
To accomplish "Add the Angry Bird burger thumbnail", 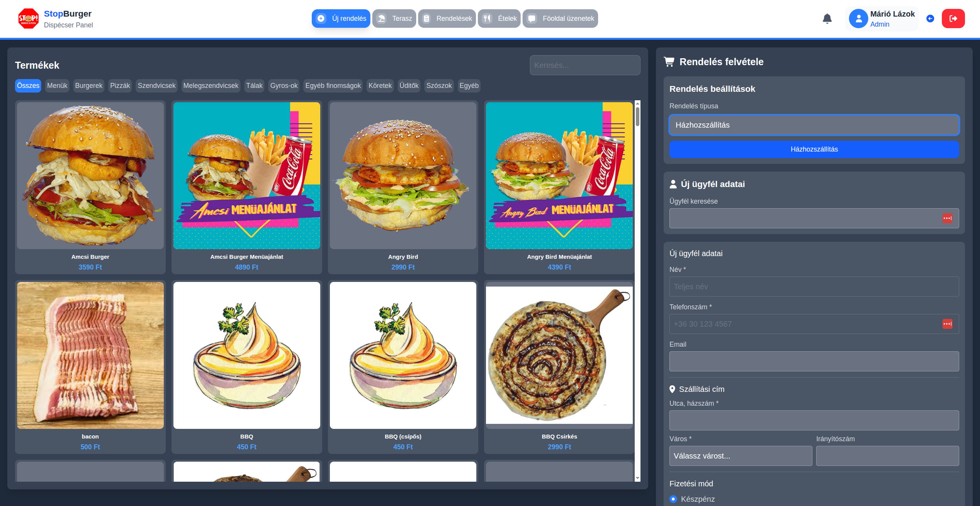I will (x=403, y=175).
